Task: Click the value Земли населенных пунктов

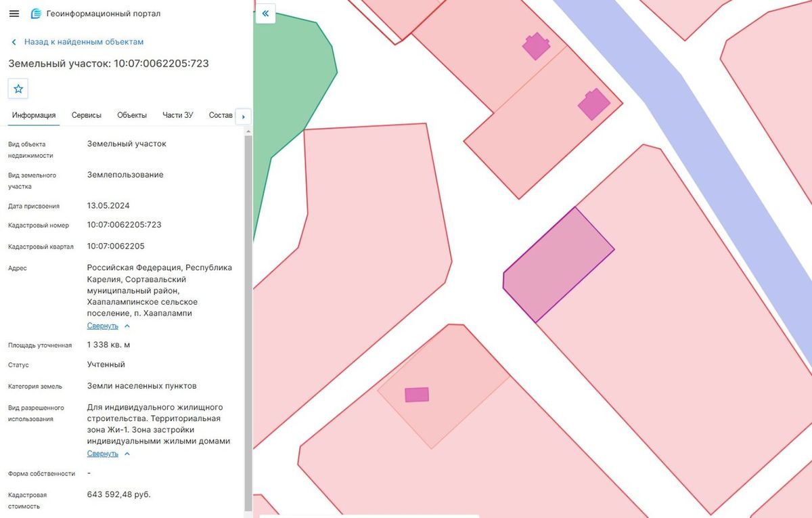Action: click(x=142, y=386)
